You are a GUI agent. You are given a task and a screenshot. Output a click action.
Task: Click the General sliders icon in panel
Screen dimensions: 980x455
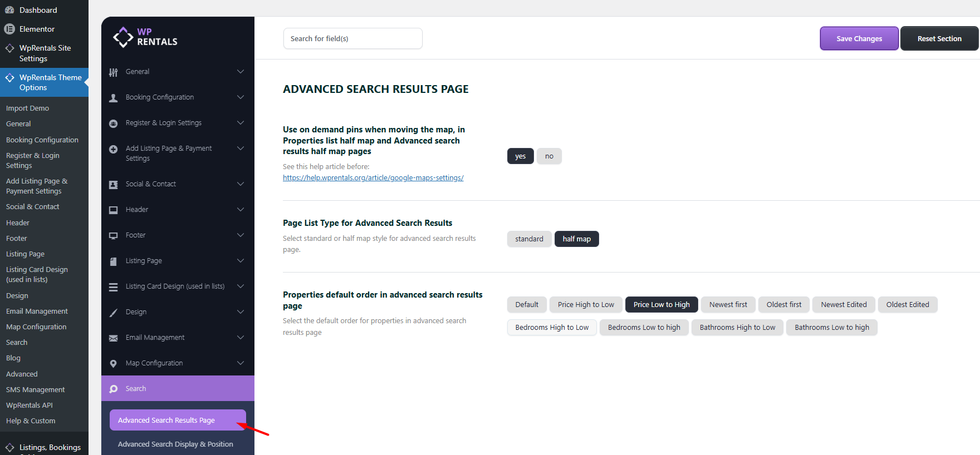(x=114, y=72)
